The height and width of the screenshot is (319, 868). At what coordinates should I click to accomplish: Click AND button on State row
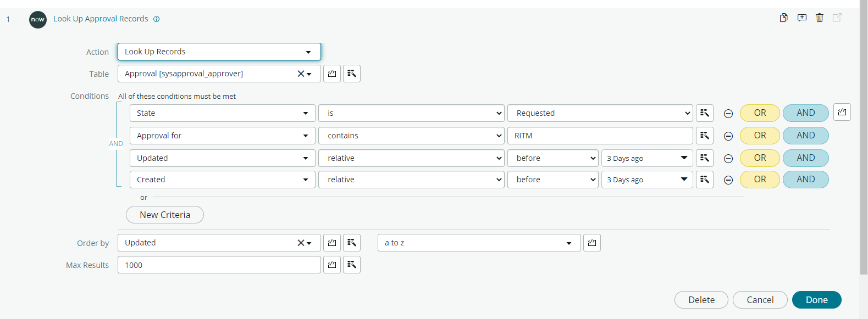[806, 113]
